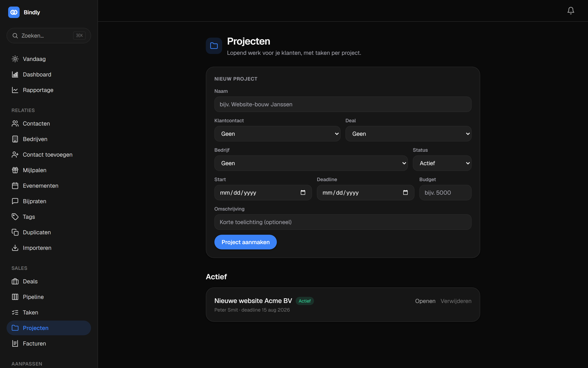Click the Project aanmaken button
This screenshot has width=588, height=368.
(245, 242)
